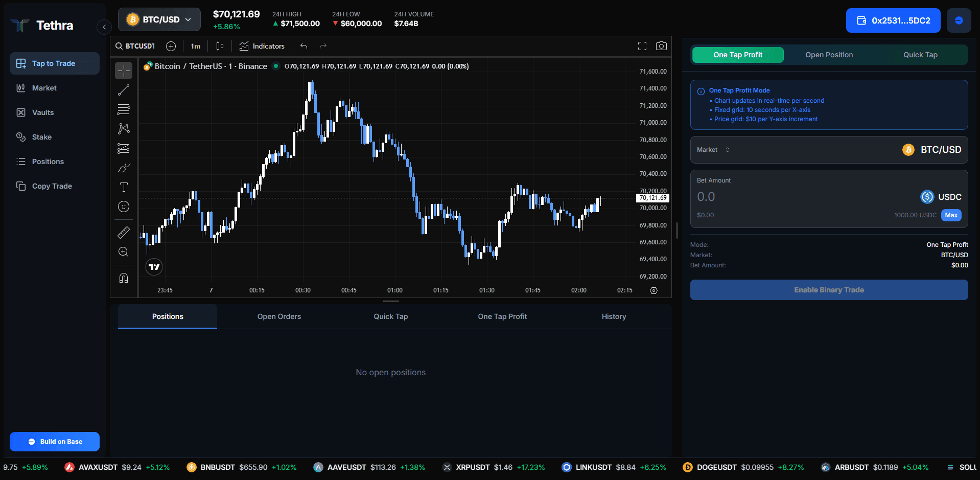
Task: Open Vaults from the sidebar
Action: [43, 112]
